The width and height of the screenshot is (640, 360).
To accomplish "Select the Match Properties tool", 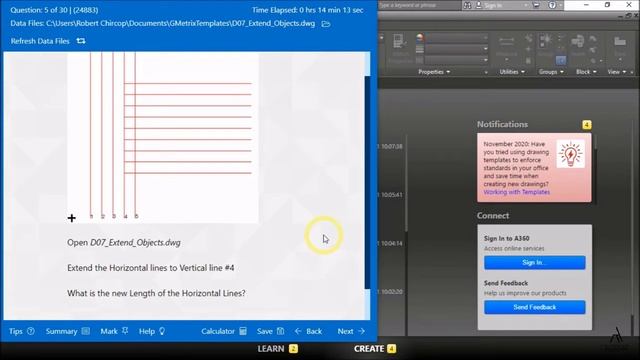I will [x=399, y=48].
